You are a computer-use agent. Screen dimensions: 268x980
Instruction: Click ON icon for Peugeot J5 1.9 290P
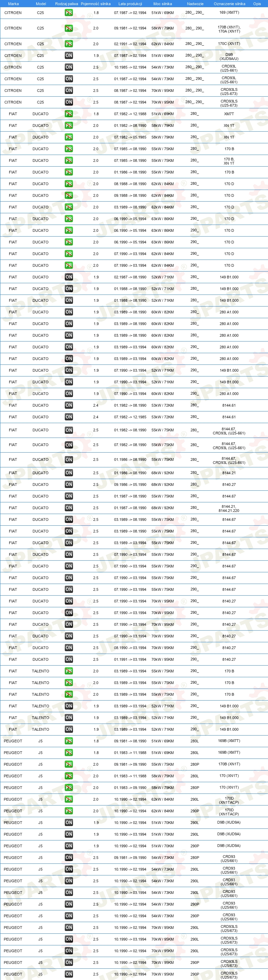[69, 846]
